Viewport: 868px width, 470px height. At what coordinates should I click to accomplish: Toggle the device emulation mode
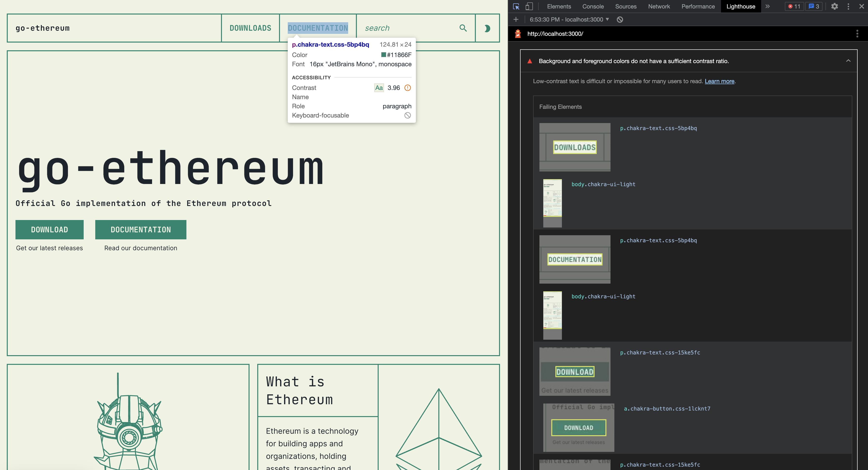point(529,6)
